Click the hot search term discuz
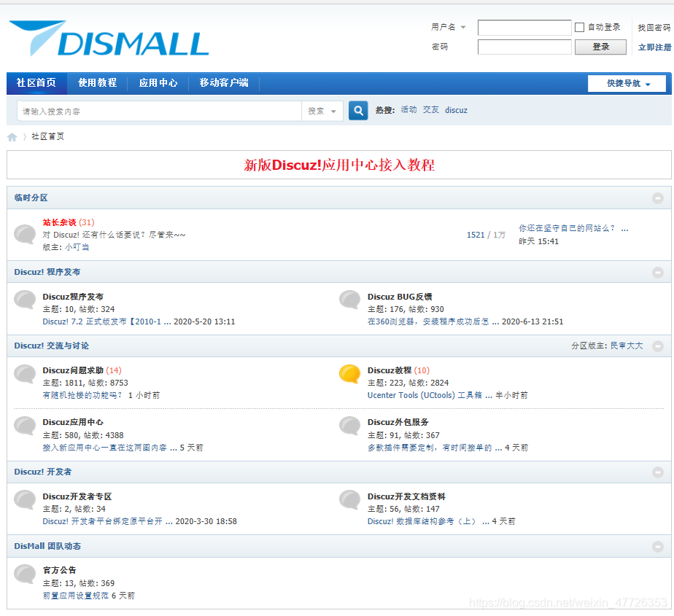Screen dimensions: 674x616 pyautogui.click(x=456, y=110)
